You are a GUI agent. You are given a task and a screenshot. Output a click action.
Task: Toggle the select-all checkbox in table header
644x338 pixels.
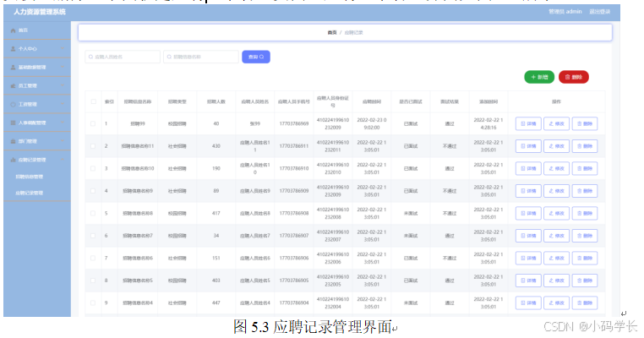click(x=93, y=101)
